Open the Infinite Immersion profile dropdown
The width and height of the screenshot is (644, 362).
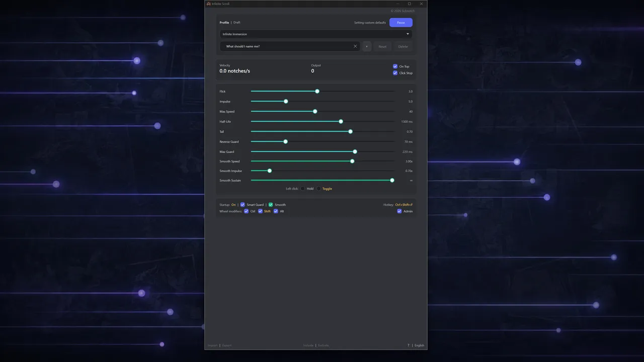coord(316,34)
